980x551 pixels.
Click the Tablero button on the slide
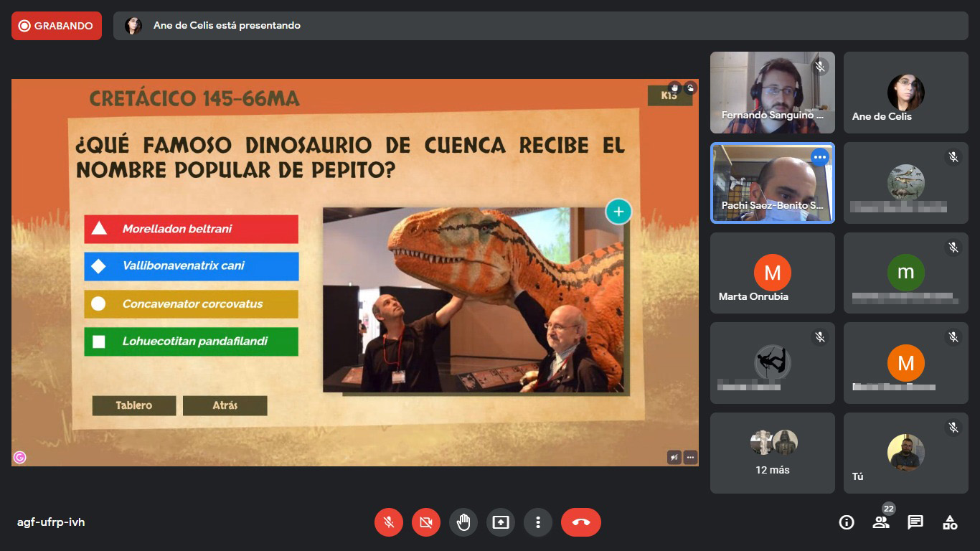click(134, 405)
